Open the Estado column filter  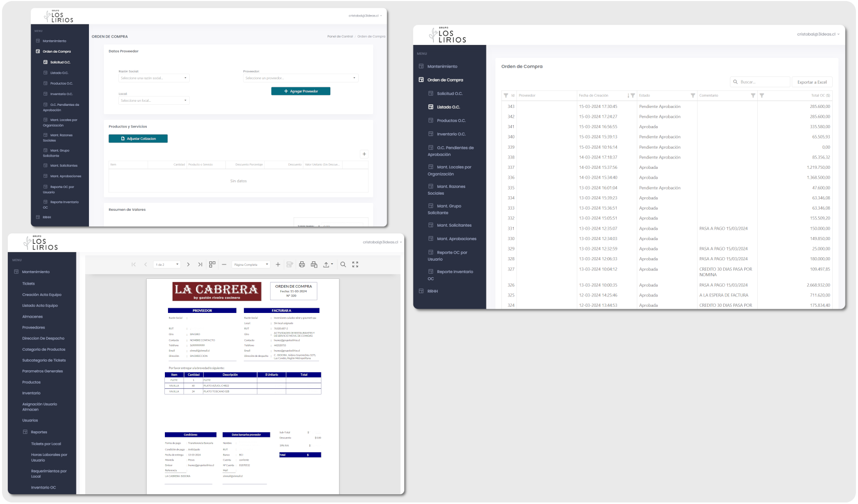693,96
